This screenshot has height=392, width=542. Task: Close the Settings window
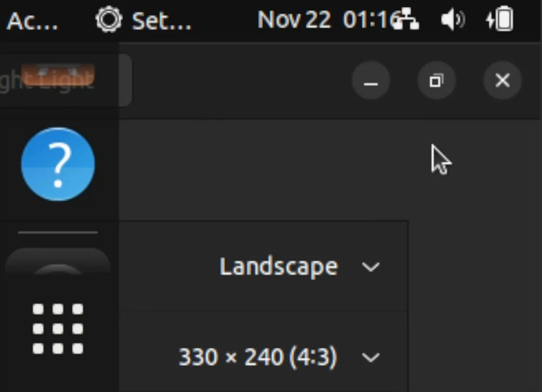(x=502, y=81)
